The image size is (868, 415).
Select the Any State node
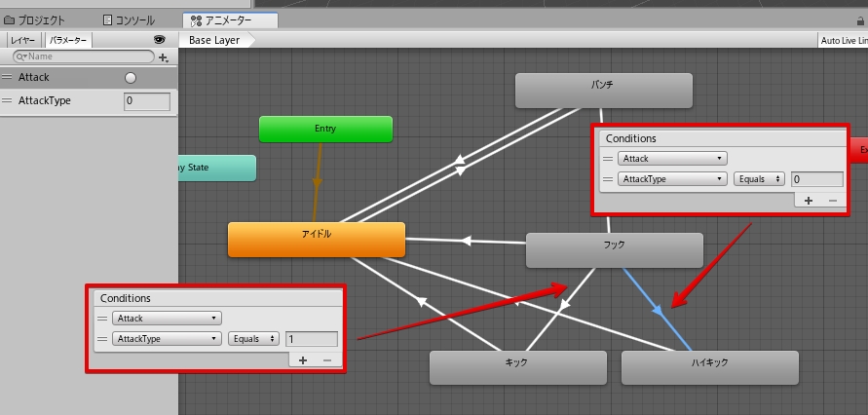point(217,168)
